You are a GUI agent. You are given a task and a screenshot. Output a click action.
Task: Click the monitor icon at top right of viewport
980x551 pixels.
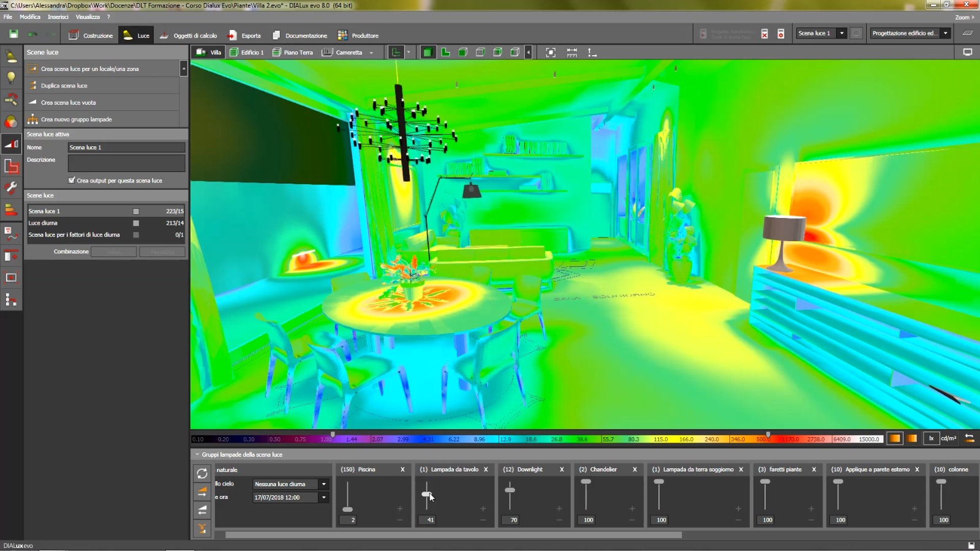(x=968, y=52)
